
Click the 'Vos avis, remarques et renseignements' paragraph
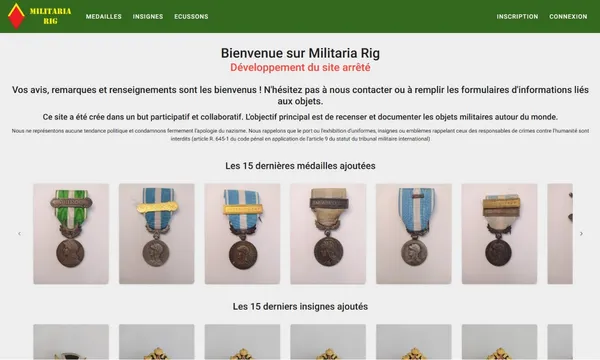[x=300, y=95]
